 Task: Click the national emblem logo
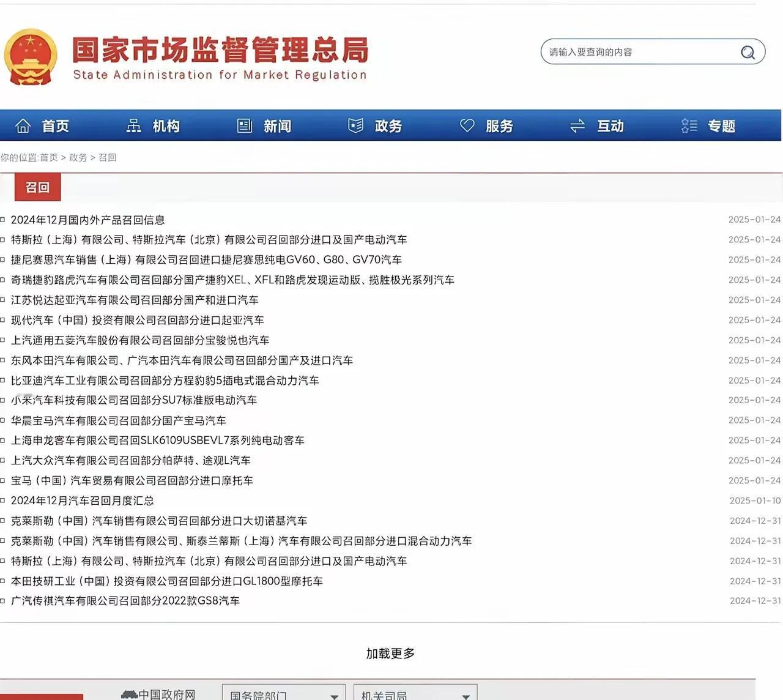click(31, 57)
